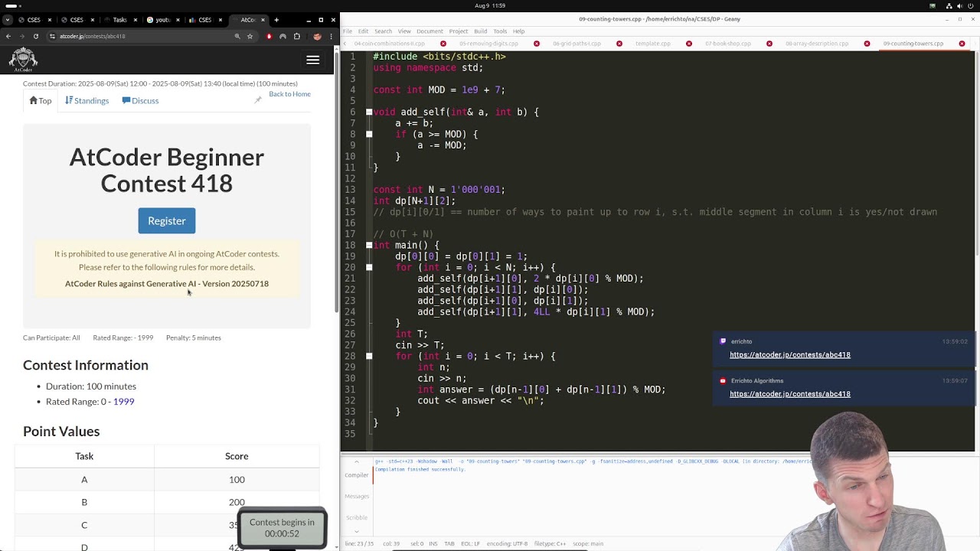The width and height of the screenshot is (980, 551).
Task: Close the youtube browser tab
Action: coord(178,20)
